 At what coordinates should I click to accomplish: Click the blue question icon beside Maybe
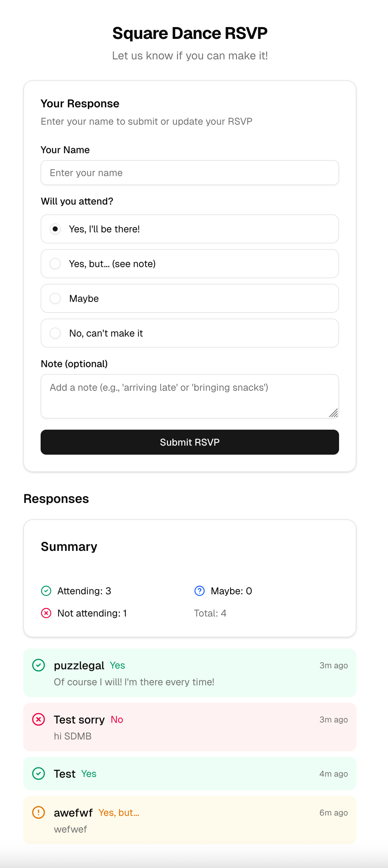[x=200, y=591]
